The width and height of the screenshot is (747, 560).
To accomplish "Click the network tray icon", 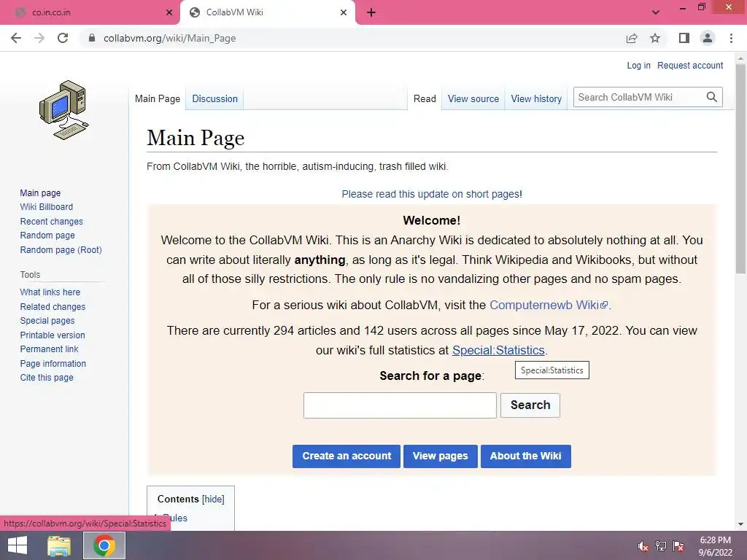I will [661, 546].
